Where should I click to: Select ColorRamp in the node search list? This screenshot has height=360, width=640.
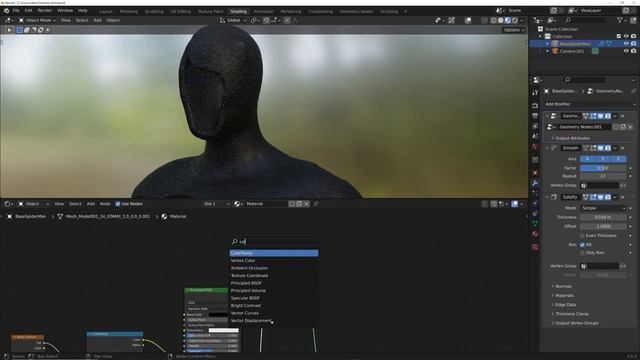pos(274,253)
